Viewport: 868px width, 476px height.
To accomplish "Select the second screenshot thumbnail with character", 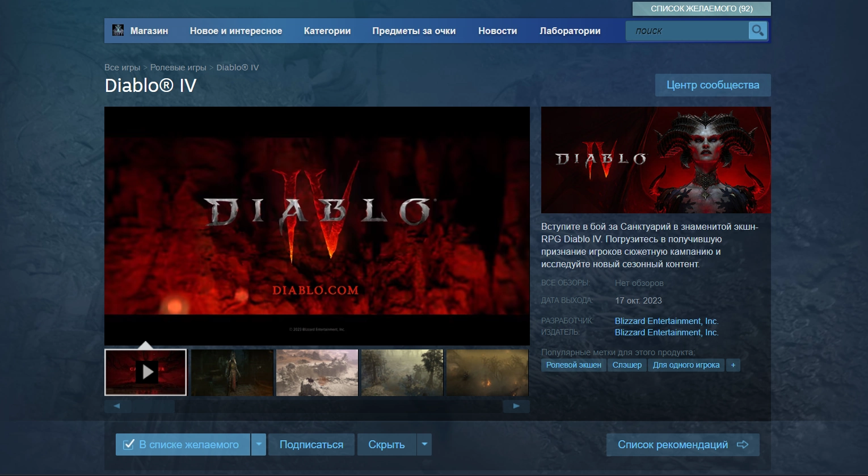I will [x=232, y=372].
